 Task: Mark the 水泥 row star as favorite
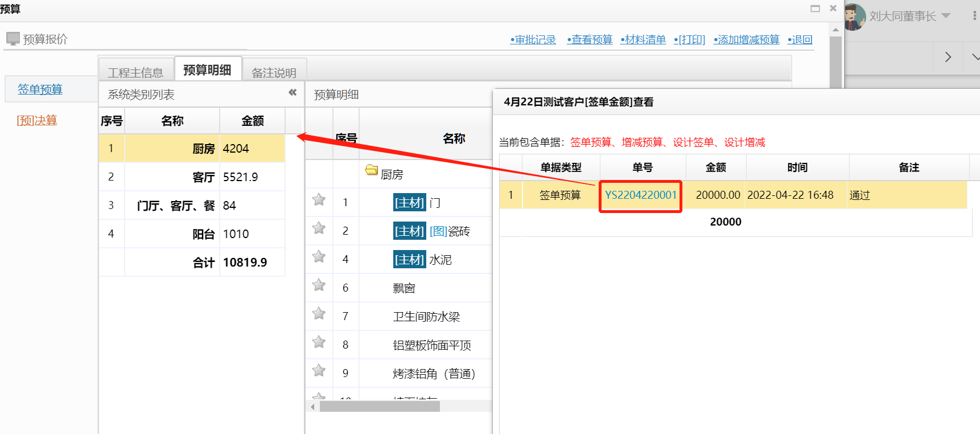click(x=319, y=257)
